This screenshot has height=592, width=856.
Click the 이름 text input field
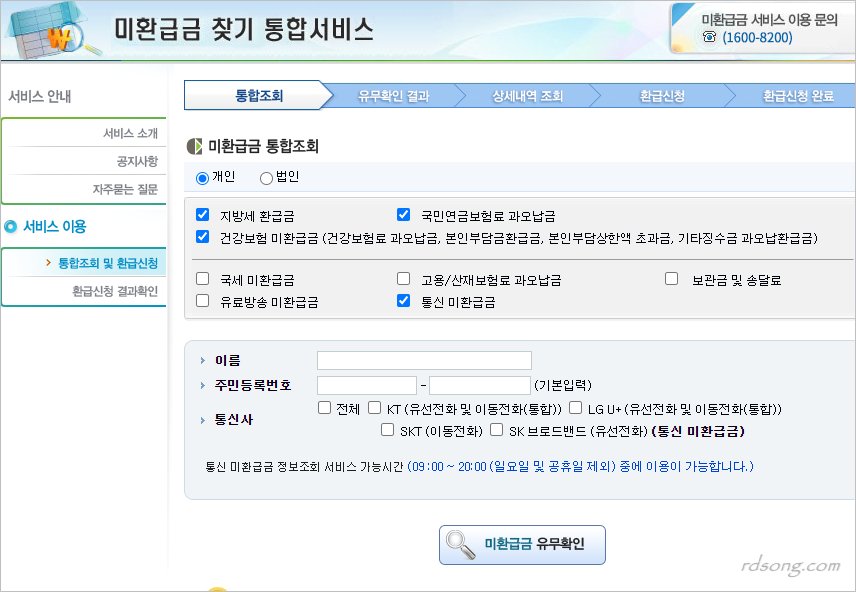424,361
